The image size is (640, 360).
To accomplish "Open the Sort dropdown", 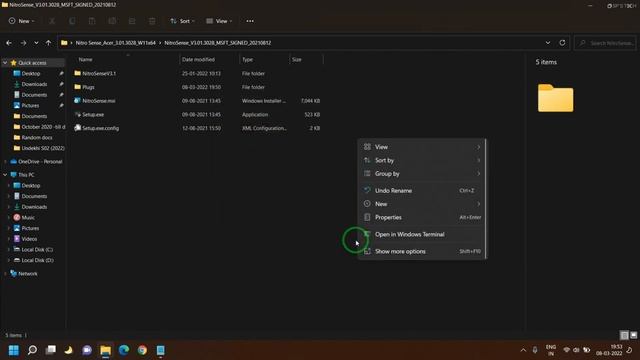I will tap(182, 21).
